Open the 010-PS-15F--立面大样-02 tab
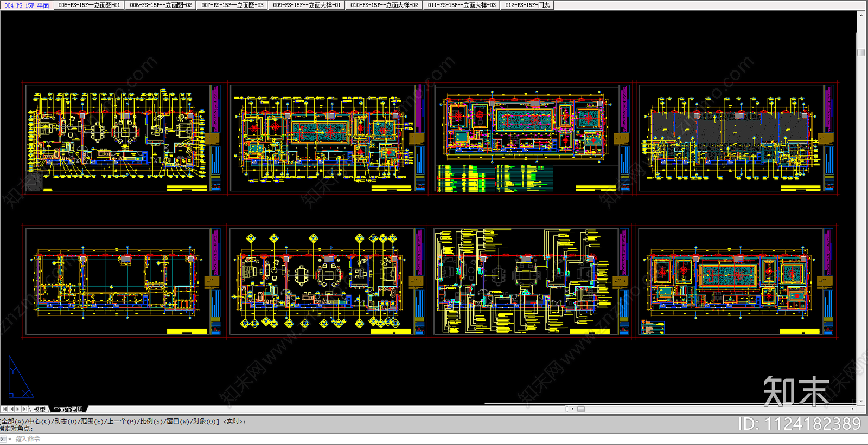 tap(384, 5)
